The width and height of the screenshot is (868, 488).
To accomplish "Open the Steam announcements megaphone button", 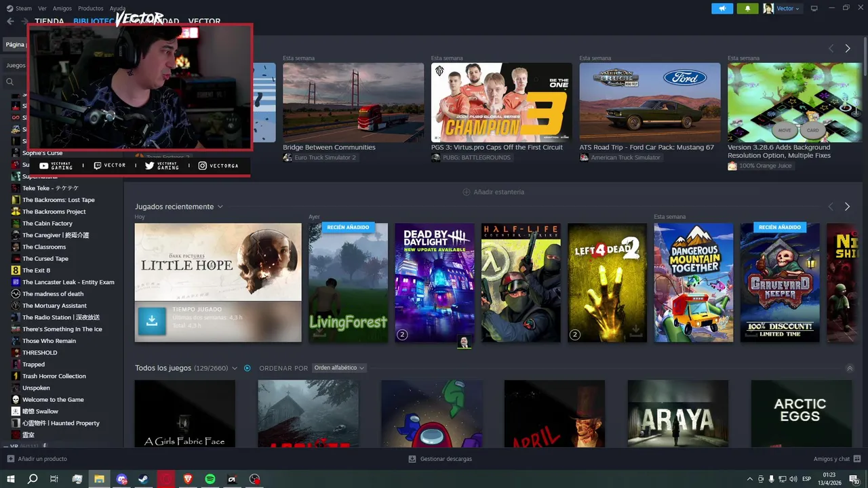I will [722, 8].
